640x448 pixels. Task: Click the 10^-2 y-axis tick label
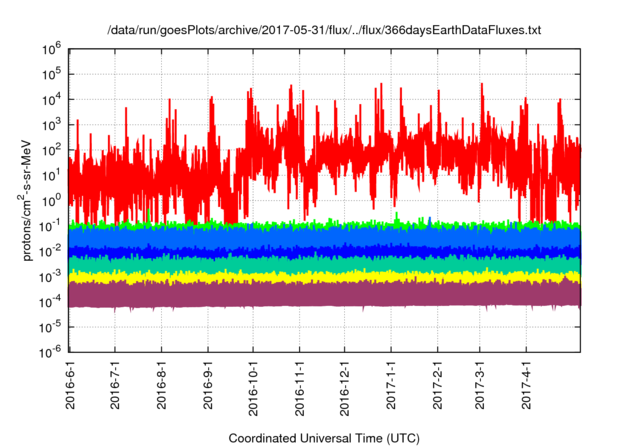50,252
